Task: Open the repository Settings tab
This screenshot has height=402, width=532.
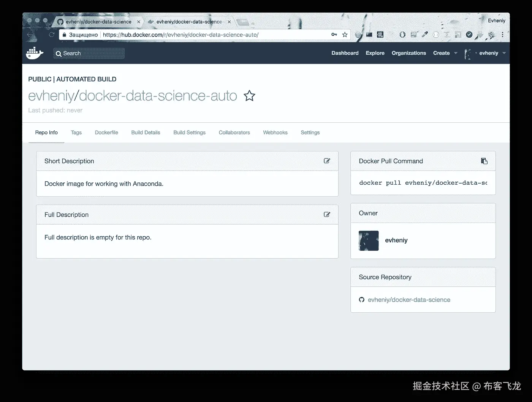Action: (310, 133)
